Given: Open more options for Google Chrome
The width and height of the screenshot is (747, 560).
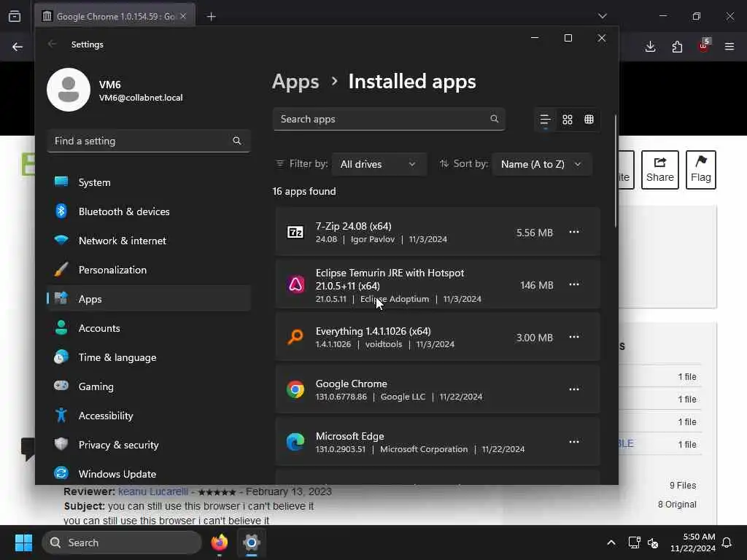Looking at the screenshot, I should (x=574, y=389).
